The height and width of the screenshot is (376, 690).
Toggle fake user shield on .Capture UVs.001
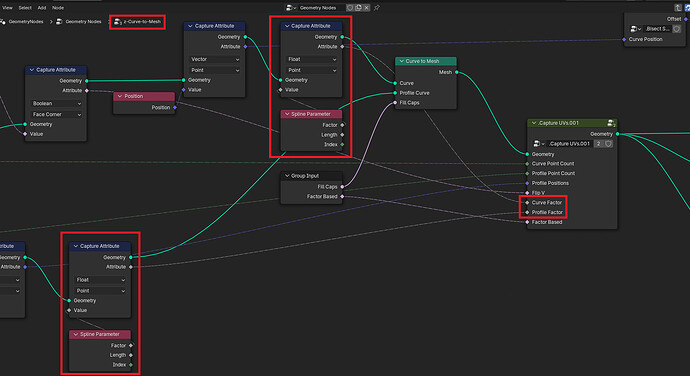(x=608, y=144)
